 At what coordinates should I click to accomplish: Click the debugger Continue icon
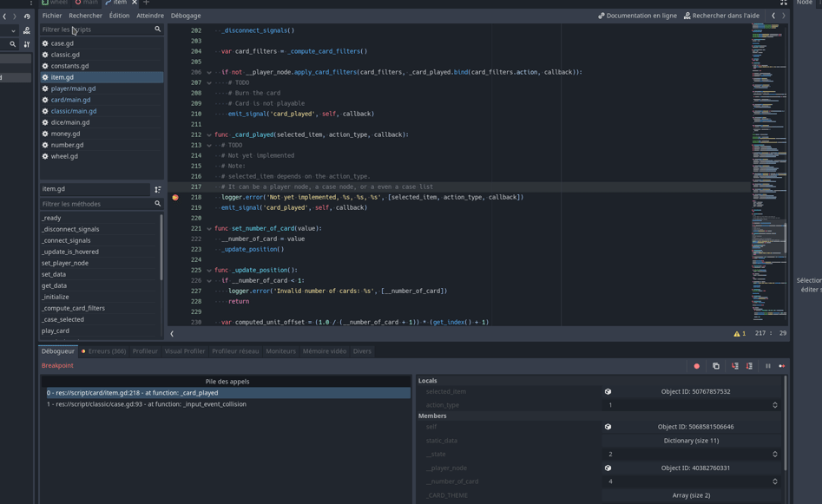click(x=781, y=366)
